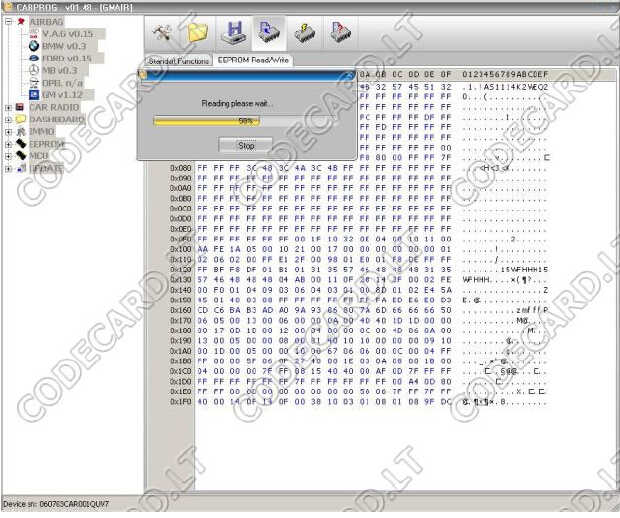Select the MB v0.3 tree item
This screenshot has width=620, height=518.
(x=59, y=70)
